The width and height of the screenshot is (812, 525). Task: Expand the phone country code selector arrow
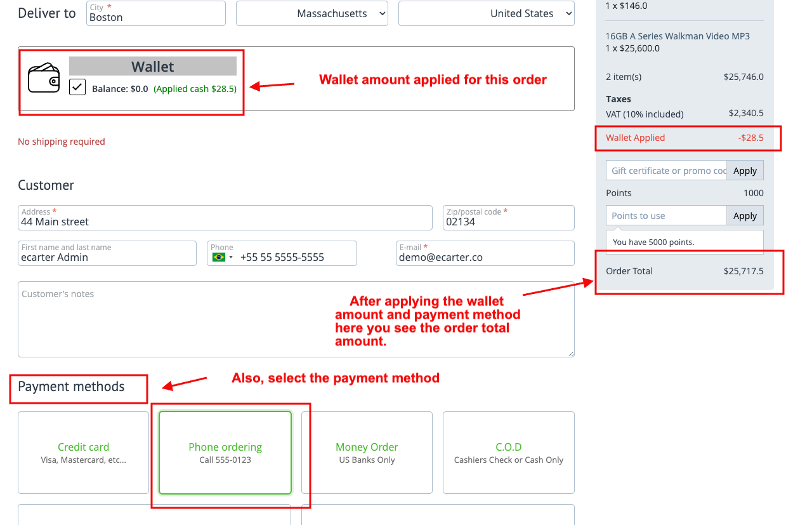pyautogui.click(x=232, y=257)
